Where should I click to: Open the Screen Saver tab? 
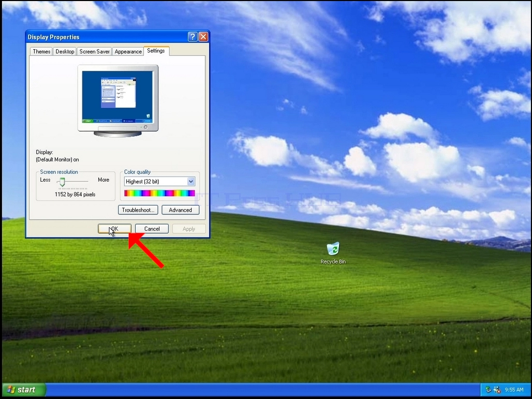coord(94,51)
